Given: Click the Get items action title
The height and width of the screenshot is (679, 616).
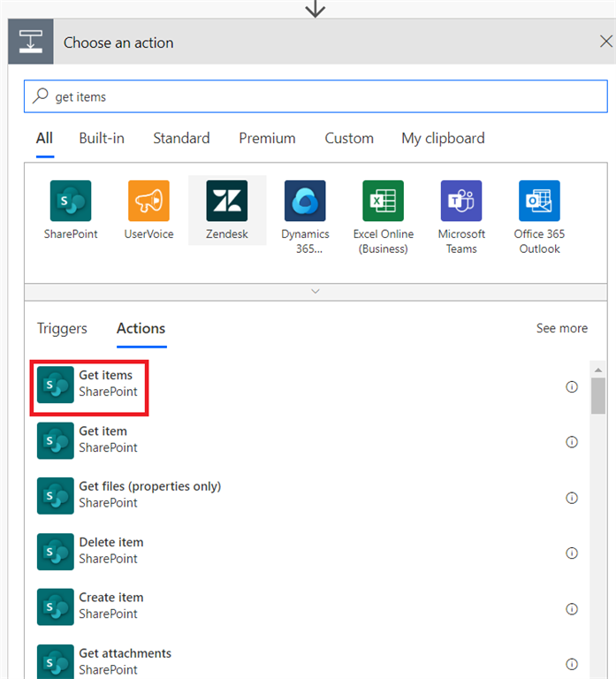Looking at the screenshot, I should (106, 375).
